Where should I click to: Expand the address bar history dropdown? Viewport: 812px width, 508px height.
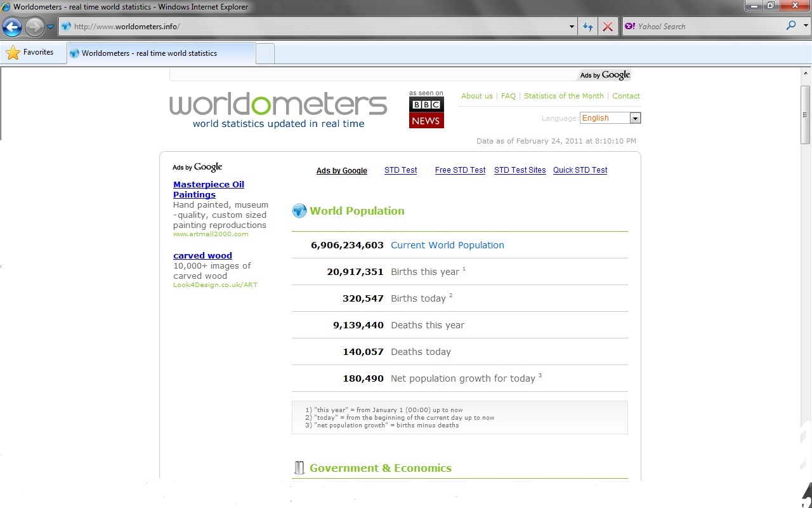[x=572, y=27]
